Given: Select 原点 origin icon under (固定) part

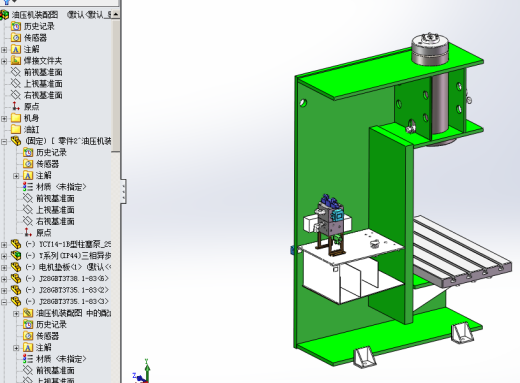Looking at the screenshot, I should coord(28,232).
